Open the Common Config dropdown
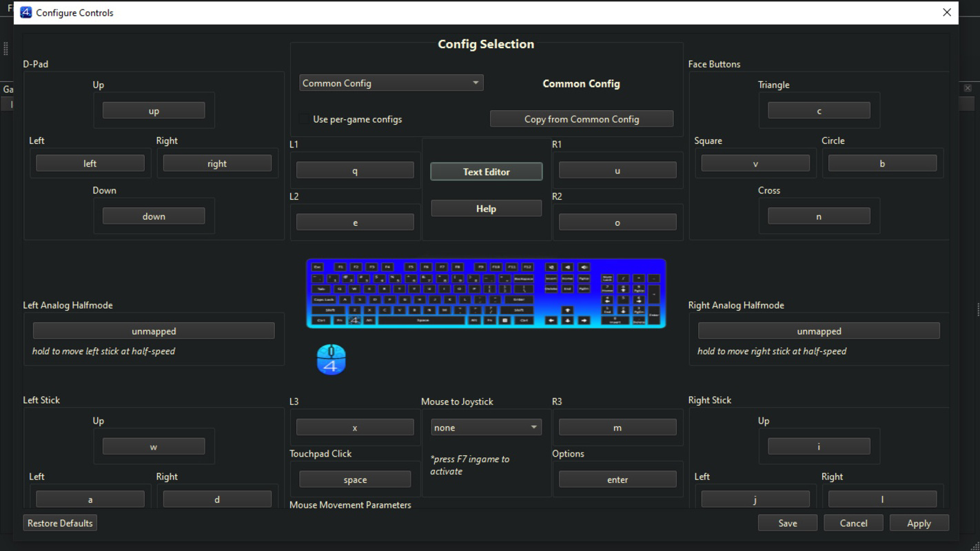 [x=391, y=83]
